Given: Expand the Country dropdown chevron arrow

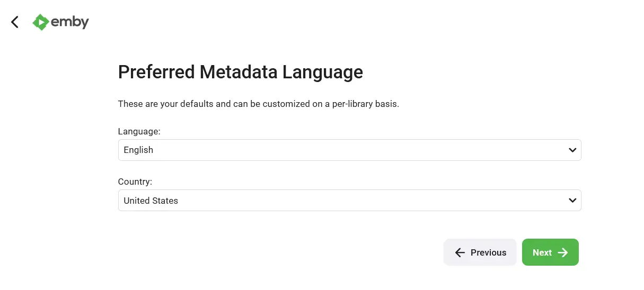Looking at the screenshot, I should (x=572, y=201).
